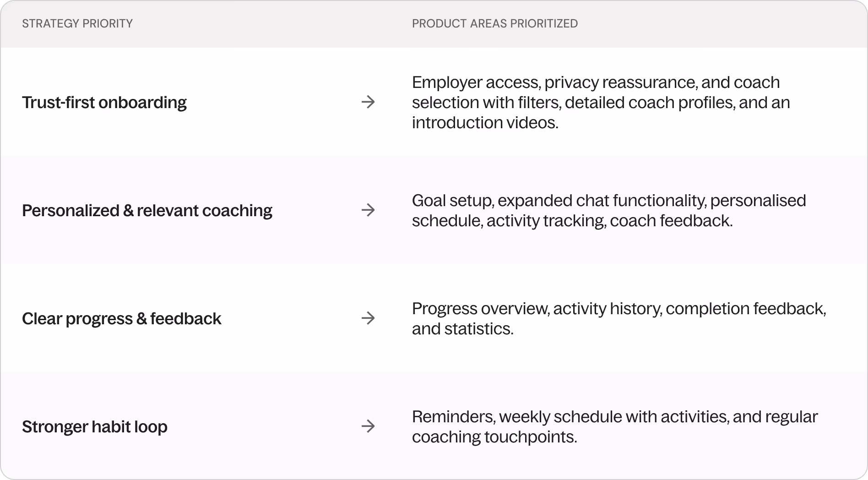868x480 pixels.
Task: Click the words 'activity tracking' in second row
Action: click(x=545, y=221)
